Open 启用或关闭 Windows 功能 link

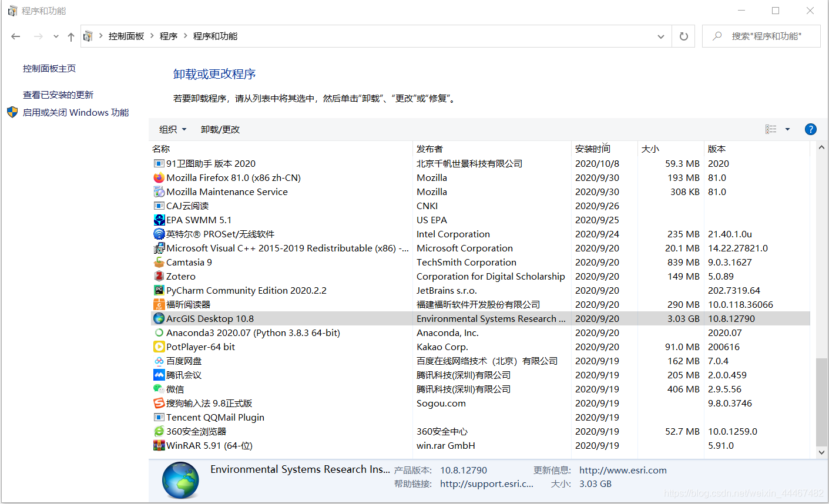(x=76, y=112)
